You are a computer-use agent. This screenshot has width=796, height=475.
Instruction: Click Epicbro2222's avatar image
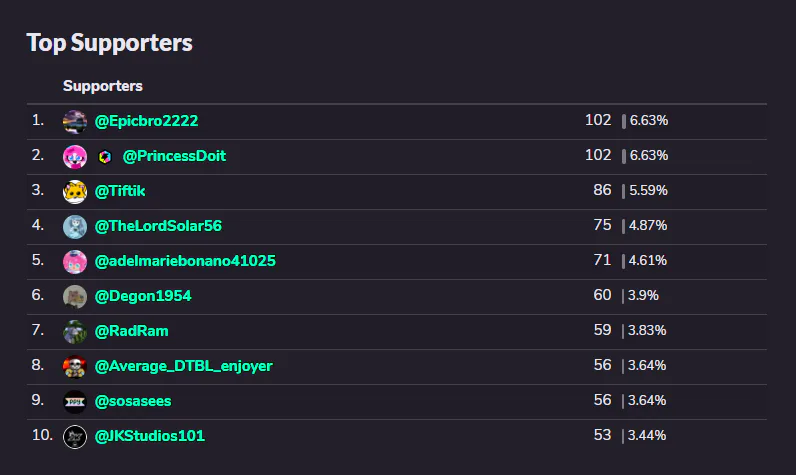75,122
